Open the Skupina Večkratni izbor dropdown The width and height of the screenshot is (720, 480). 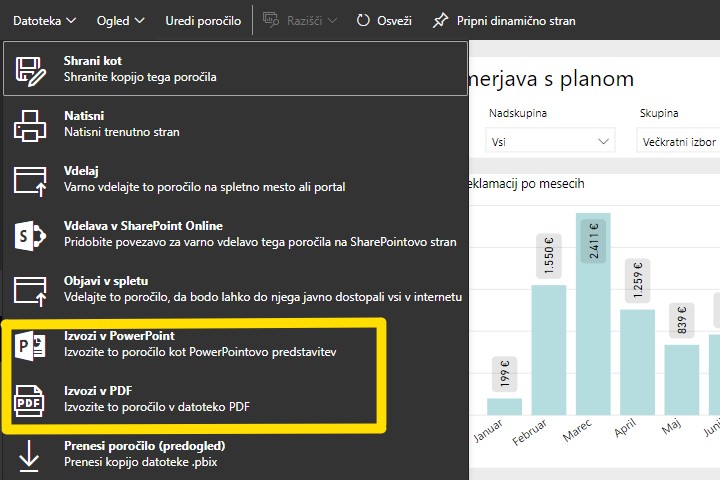678,141
